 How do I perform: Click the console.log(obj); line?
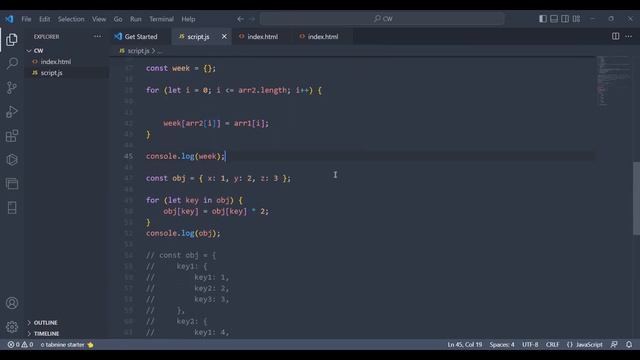point(183,233)
